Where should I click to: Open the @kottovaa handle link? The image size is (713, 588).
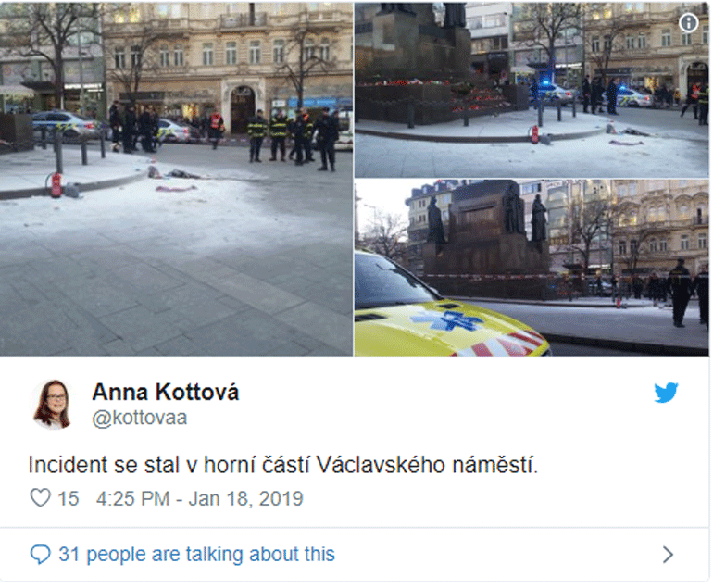[x=140, y=418]
